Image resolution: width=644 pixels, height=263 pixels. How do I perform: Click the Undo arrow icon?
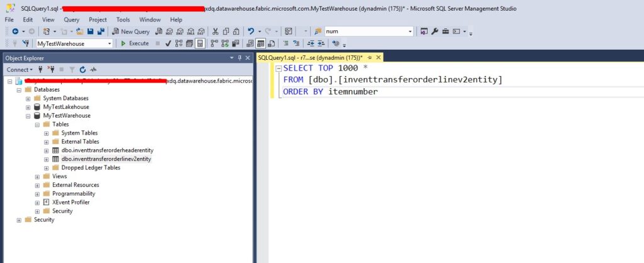(251, 31)
